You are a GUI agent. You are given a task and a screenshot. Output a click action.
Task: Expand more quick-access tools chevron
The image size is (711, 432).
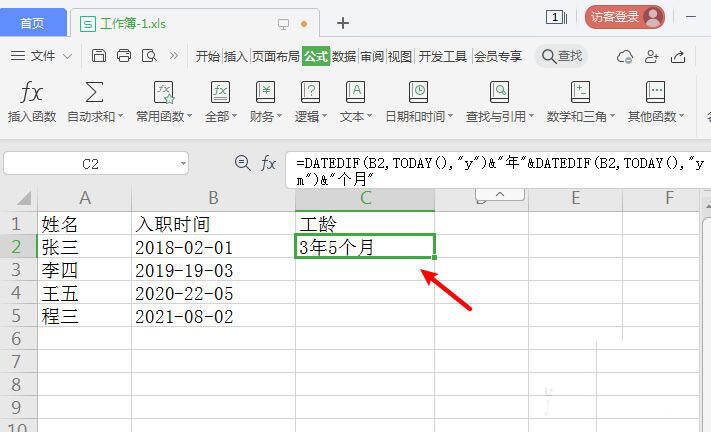[174, 56]
